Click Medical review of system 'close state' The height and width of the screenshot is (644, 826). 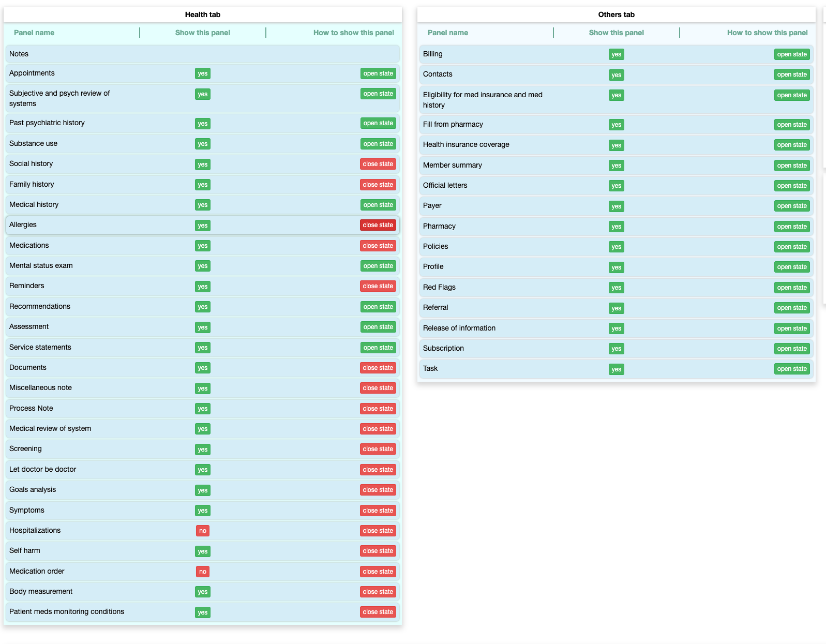pyautogui.click(x=378, y=429)
